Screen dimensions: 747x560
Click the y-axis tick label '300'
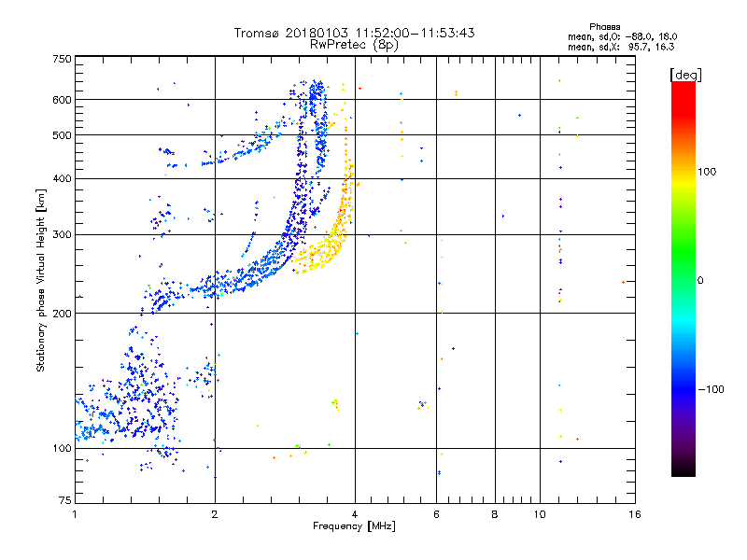pos(62,235)
